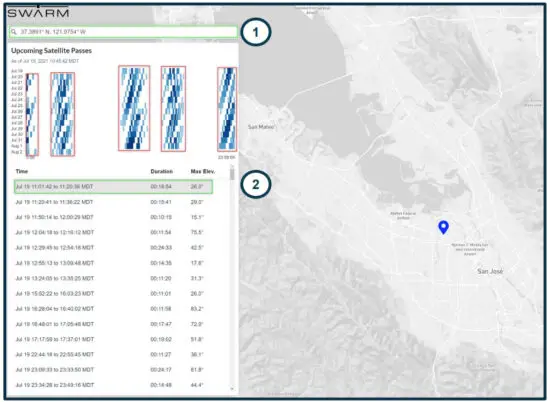Select the pass with duration 00:19:02
This screenshot has width=550, height=402.
point(113,339)
